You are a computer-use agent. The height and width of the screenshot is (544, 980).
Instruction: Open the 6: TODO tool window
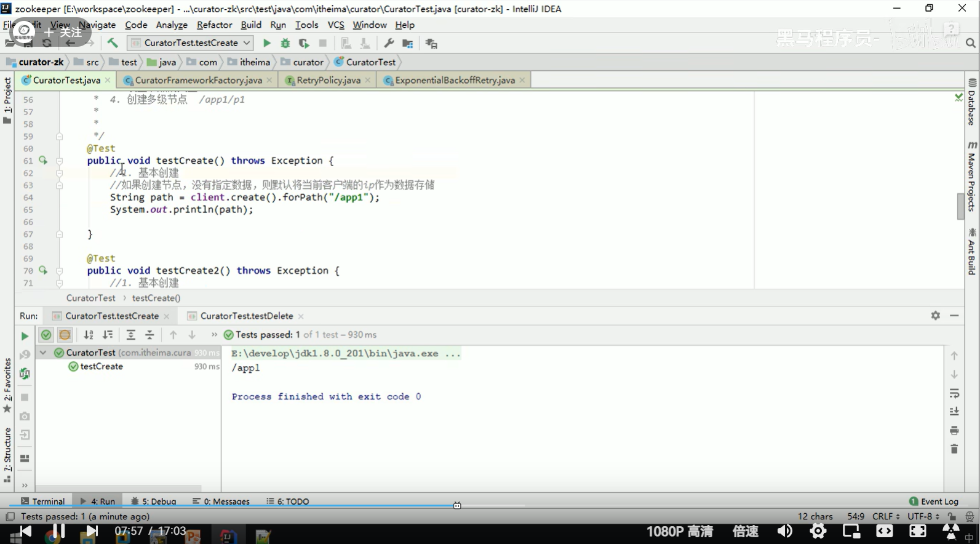288,501
